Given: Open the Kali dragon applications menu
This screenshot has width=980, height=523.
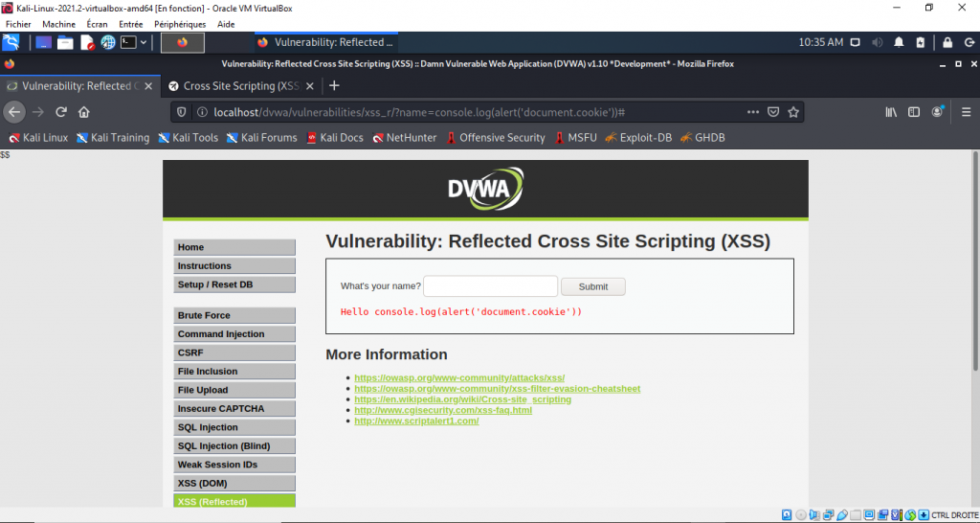Looking at the screenshot, I should pos(11,42).
